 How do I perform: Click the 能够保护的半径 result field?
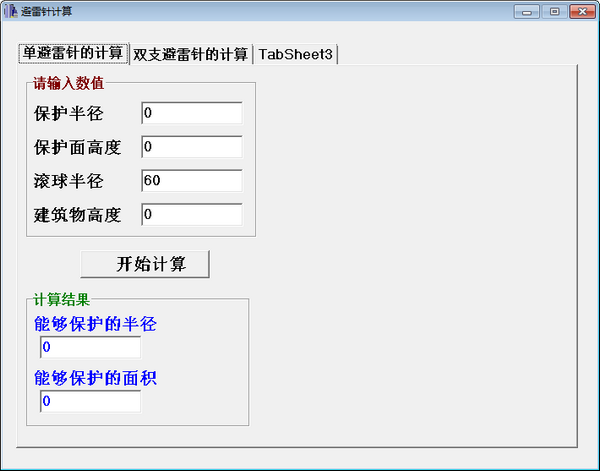coord(90,347)
